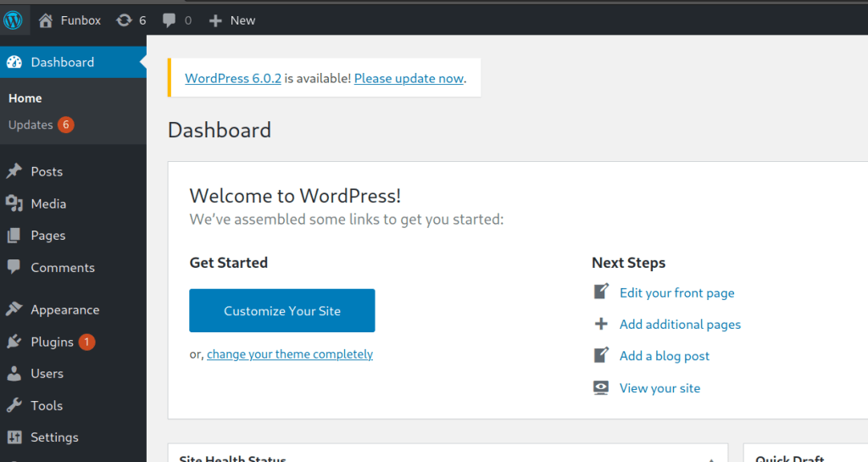
Task: Click change your theme completely link
Action: click(x=289, y=354)
